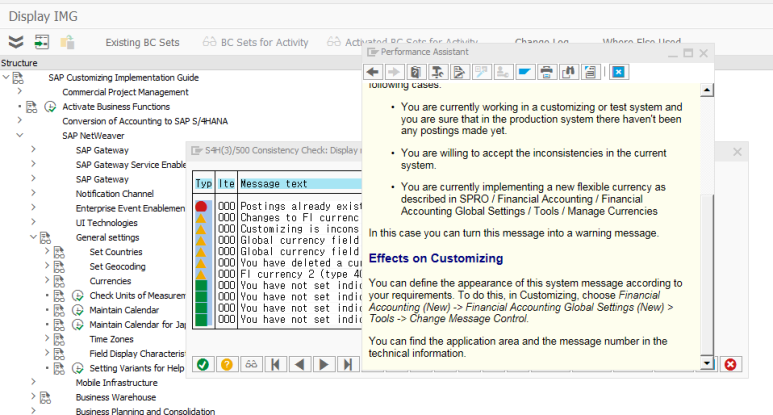The image size is (773, 415).
Task: Expand the UI Technologies node
Action: pos(34,222)
